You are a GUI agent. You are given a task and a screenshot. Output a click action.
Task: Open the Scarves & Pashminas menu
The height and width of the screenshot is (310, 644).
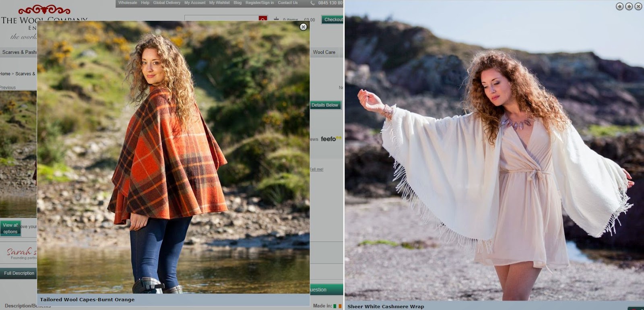(19, 52)
